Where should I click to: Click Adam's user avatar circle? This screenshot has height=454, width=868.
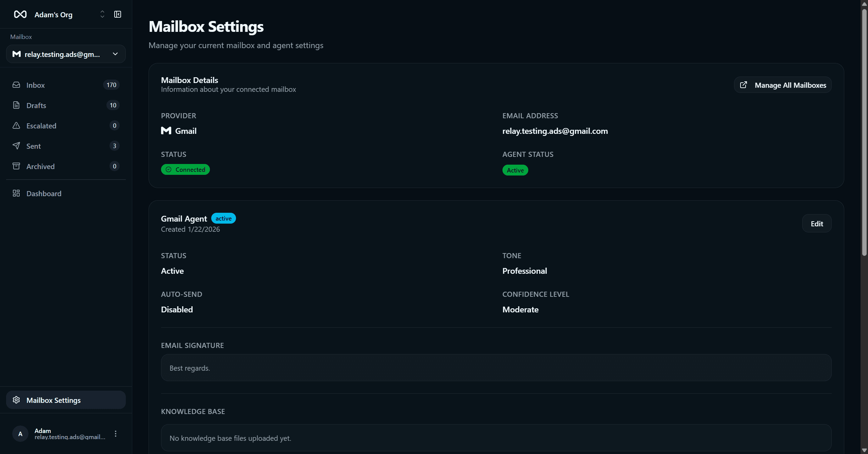pyautogui.click(x=20, y=434)
